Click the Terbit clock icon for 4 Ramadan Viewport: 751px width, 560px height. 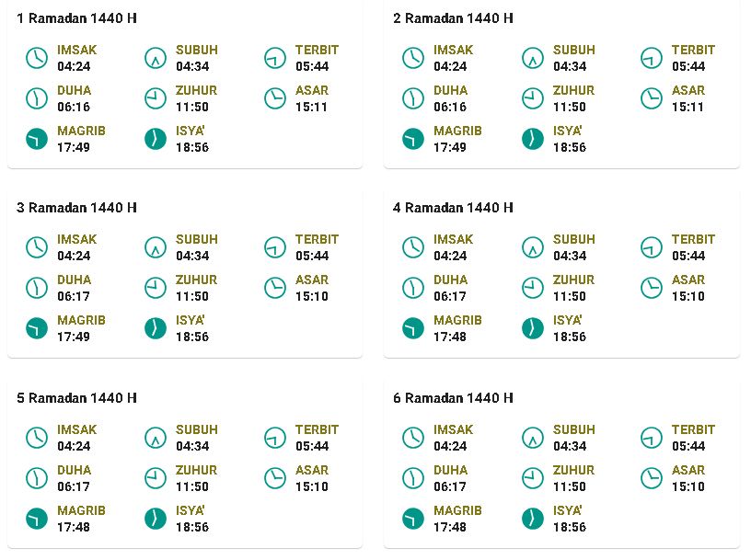[x=652, y=247]
